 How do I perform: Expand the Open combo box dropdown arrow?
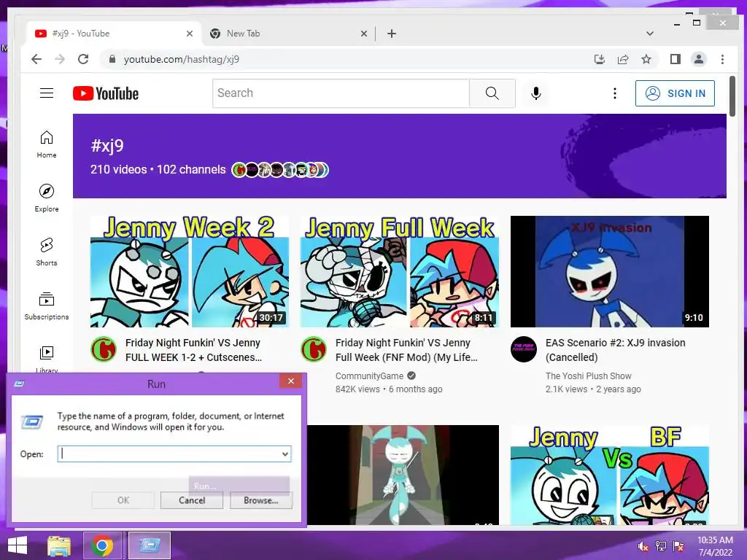coord(285,454)
